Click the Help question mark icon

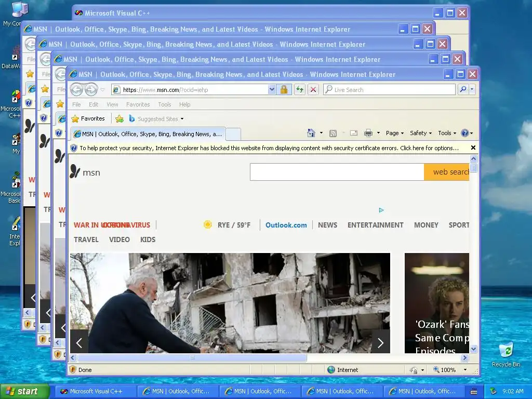[465, 133]
